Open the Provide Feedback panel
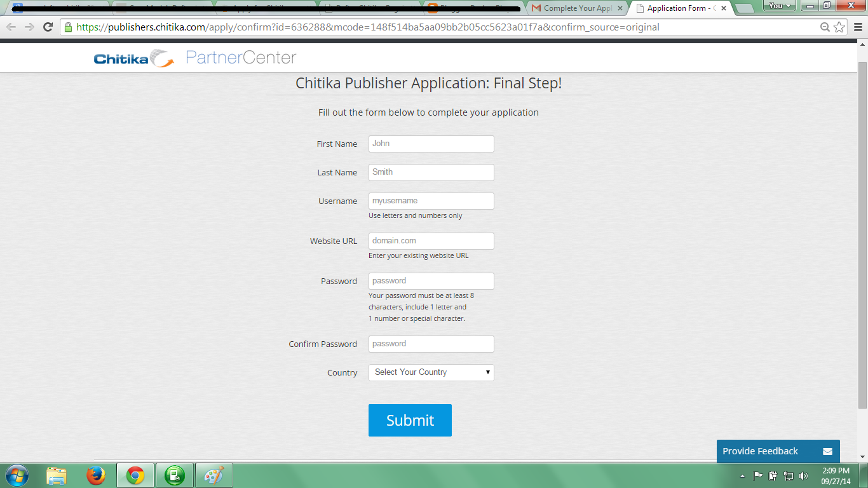Viewport: 868px width, 488px height. [x=778, y=451]
